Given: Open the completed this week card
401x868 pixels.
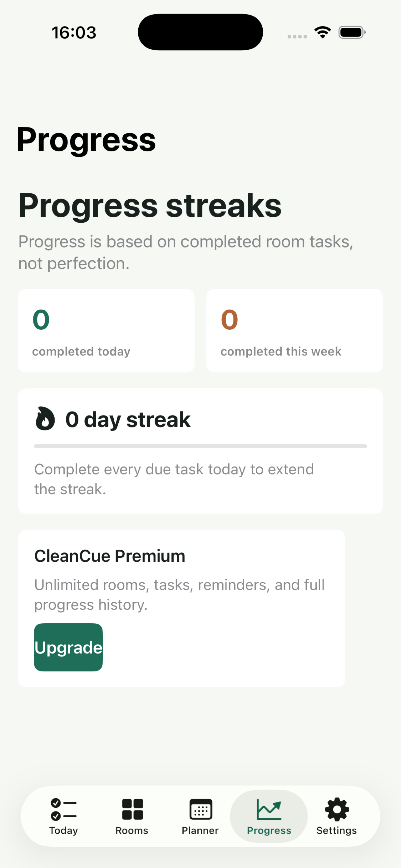Looking at the screenshot, I should [295, 331].
